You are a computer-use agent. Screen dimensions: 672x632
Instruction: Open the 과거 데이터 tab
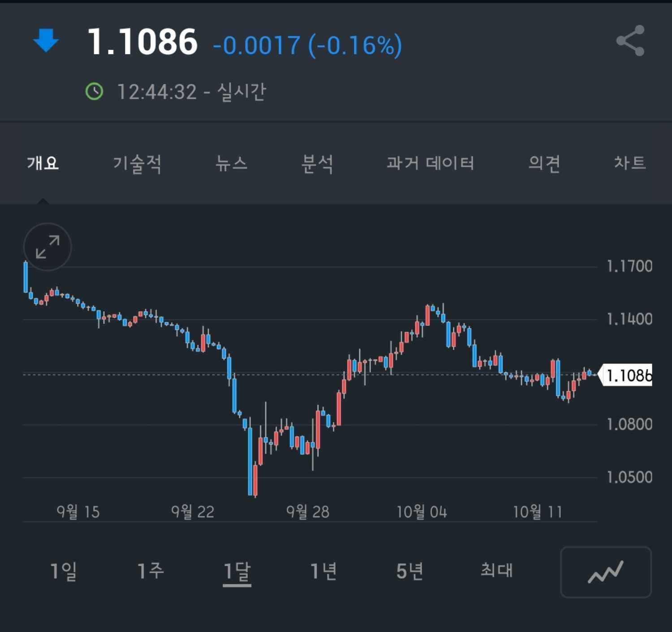430,163
